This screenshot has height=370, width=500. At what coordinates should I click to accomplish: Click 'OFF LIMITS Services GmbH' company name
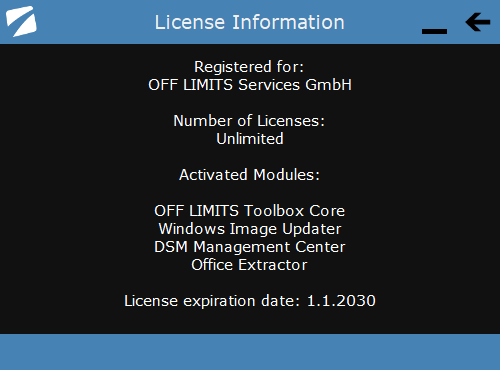click(250, 85)
